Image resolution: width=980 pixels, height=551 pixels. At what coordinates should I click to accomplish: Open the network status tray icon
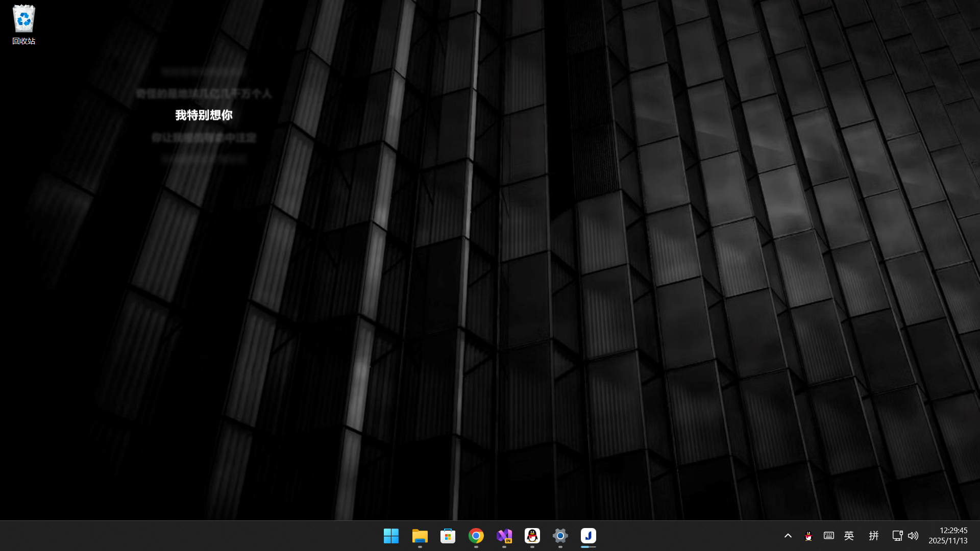(x=897, y=536)
